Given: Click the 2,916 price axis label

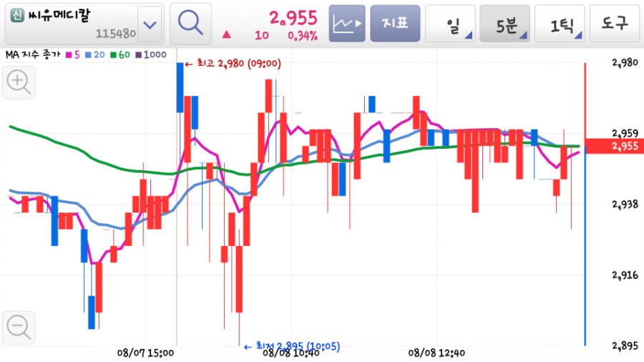Looking at the screenshot, I should [x=625, y=275].
